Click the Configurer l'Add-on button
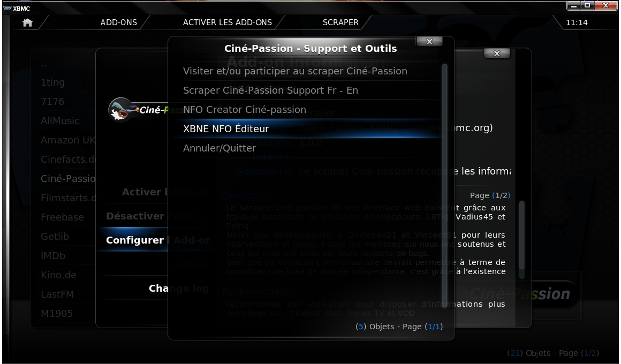The image size is (621, 364). (135, 240)
